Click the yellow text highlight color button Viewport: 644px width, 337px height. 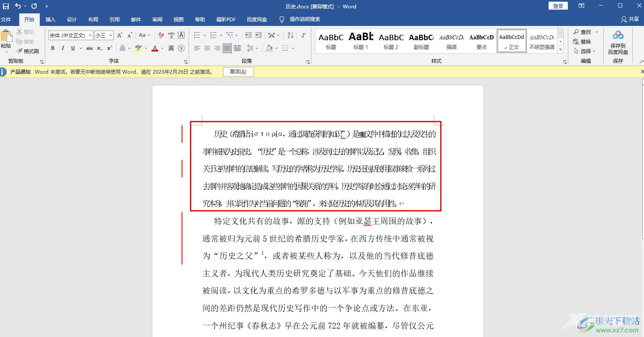[x=139, y=48]
